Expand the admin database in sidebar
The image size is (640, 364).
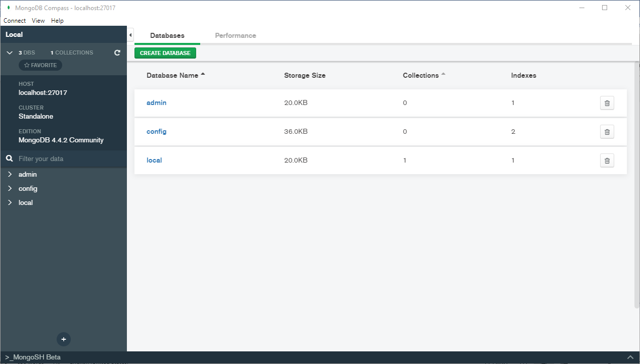coord(10,174)
